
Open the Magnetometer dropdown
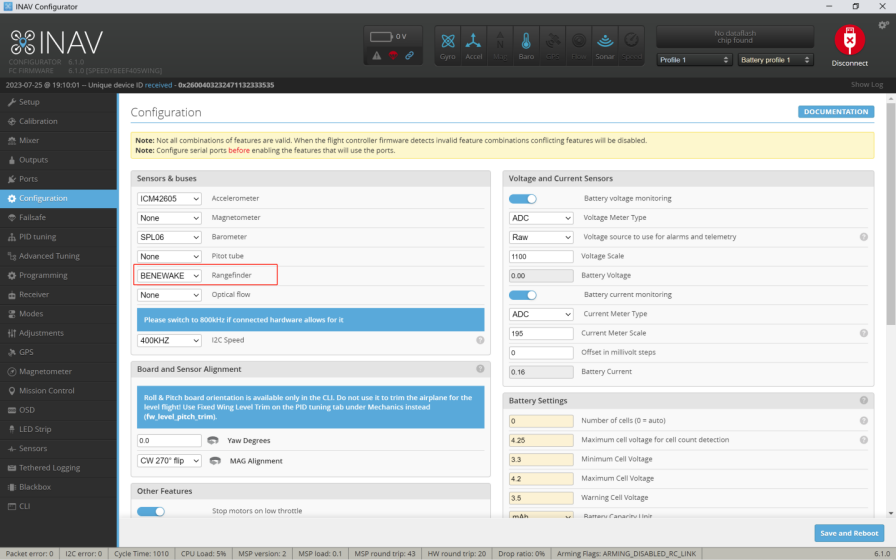pos(169,218)
